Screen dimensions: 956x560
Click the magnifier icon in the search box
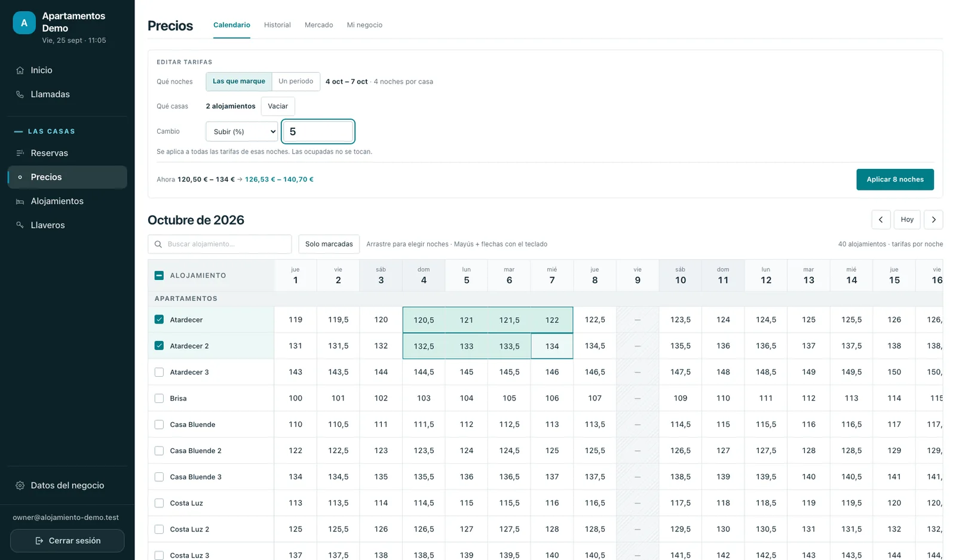coord(158,244)
